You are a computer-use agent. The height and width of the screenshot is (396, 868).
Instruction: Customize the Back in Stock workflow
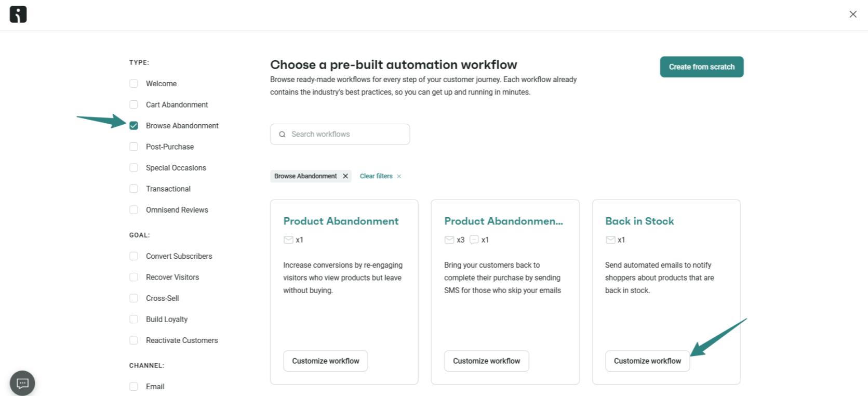click(647, 361)
